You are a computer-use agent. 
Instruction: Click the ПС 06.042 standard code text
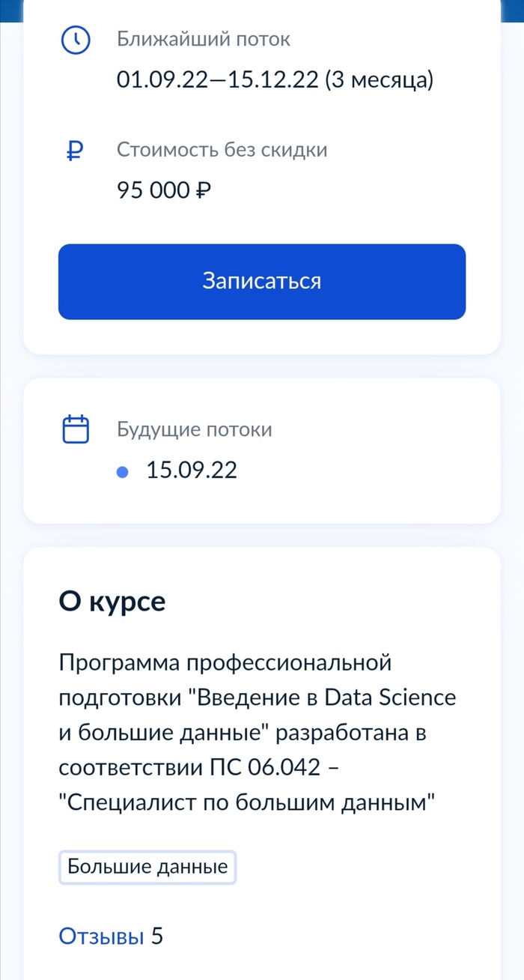tap(272, 767)
